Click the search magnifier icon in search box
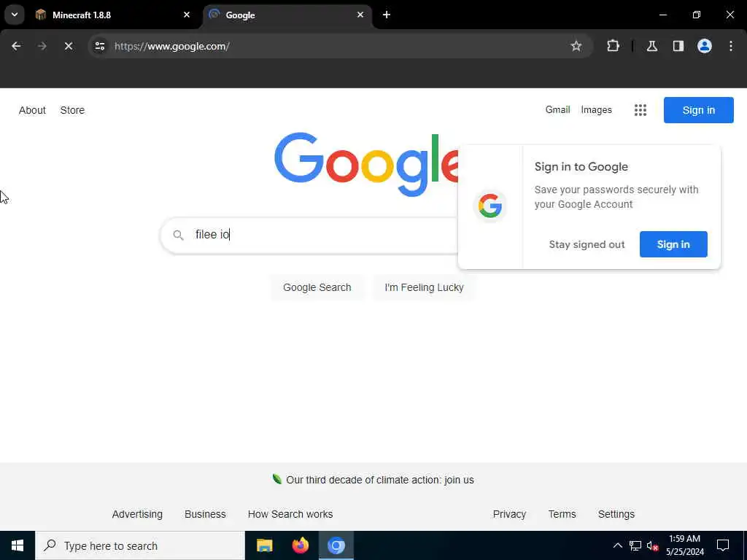The width and height of the screenshot is (747, 560). (x=178, y=235)
